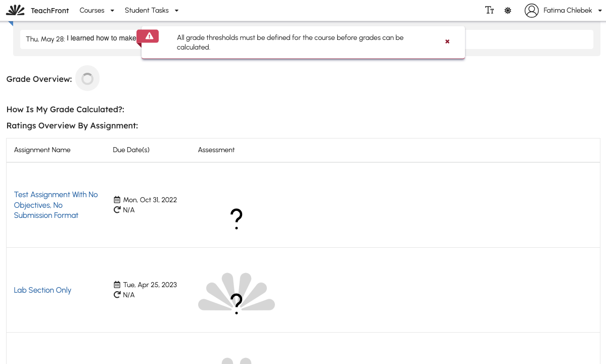The width and height of the screenshot is (606, 364).
Task: Click N/A resubmission text for Test Assignment
Action: coord(129,210)
